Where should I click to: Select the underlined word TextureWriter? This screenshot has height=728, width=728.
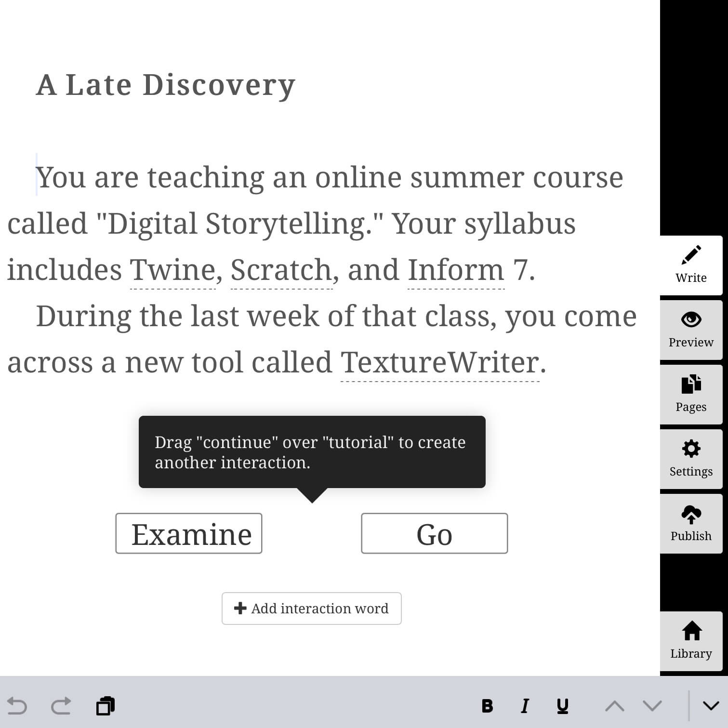pos(439,362)
